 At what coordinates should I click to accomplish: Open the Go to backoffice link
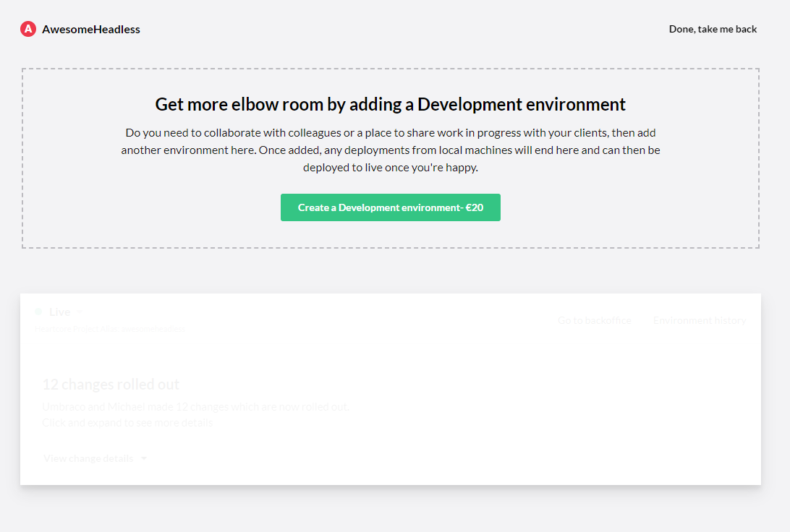[594, 320]
